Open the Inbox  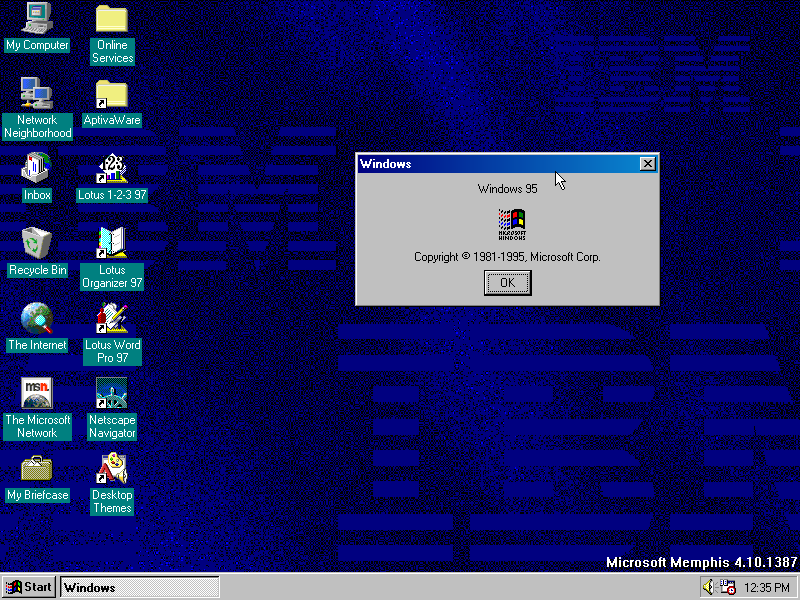(x=37, y=166)
